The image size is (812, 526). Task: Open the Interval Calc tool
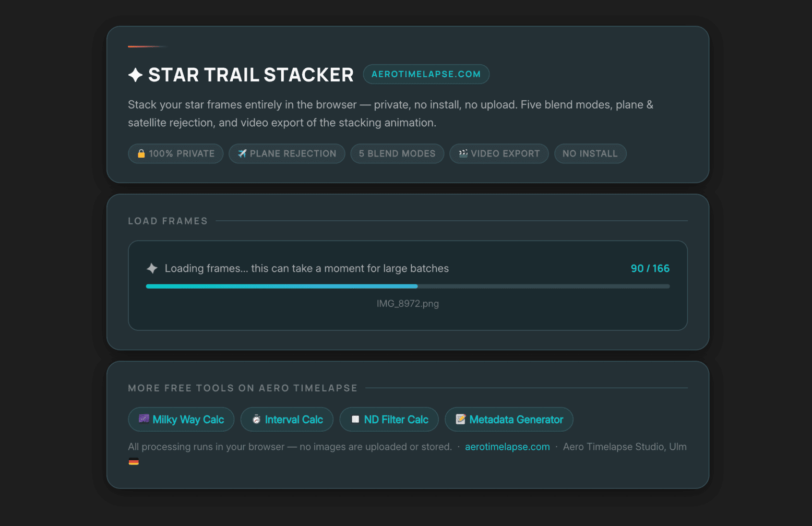coord(287,420)
